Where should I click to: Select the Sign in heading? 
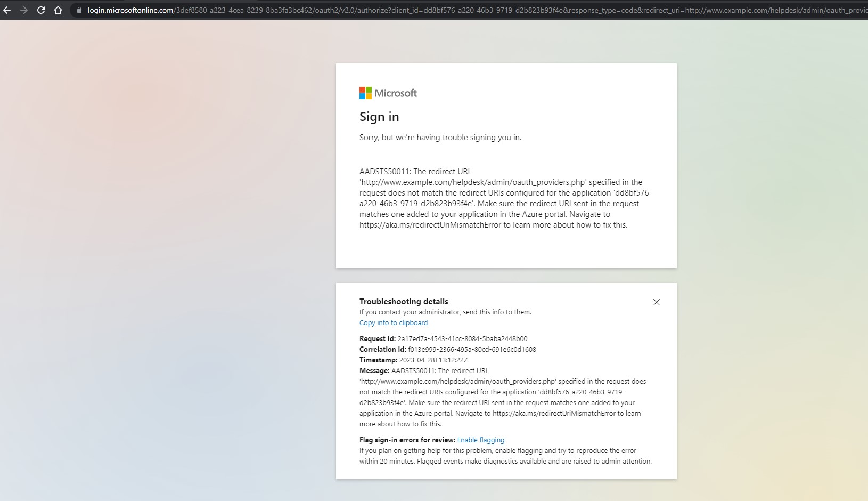(379, 117)
